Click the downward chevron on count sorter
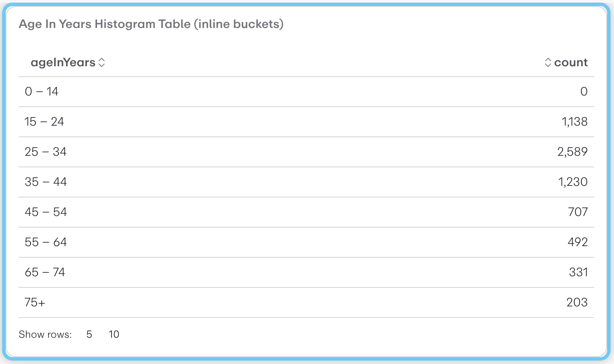 [x=548, y=65]
